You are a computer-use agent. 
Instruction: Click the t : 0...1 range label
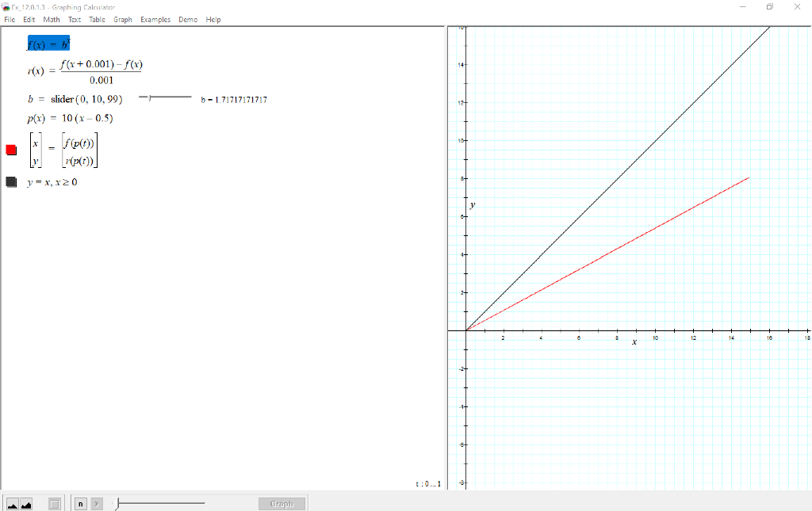click(431, 483)
